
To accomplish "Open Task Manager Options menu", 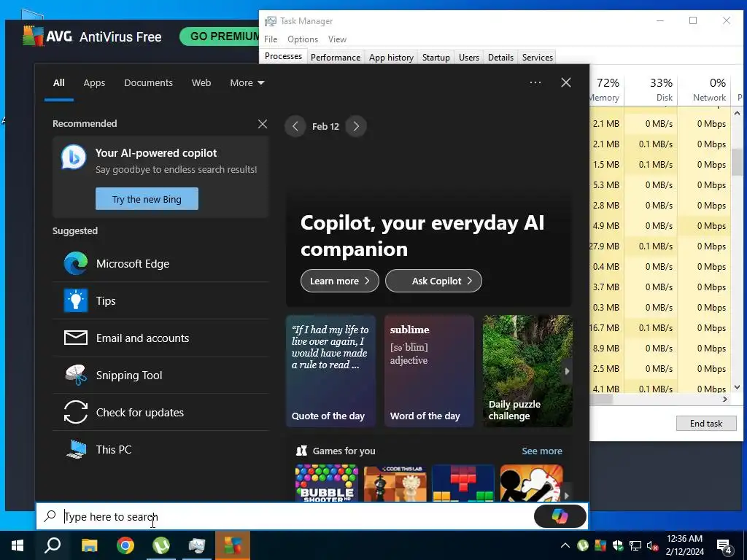I will (303, 39).
